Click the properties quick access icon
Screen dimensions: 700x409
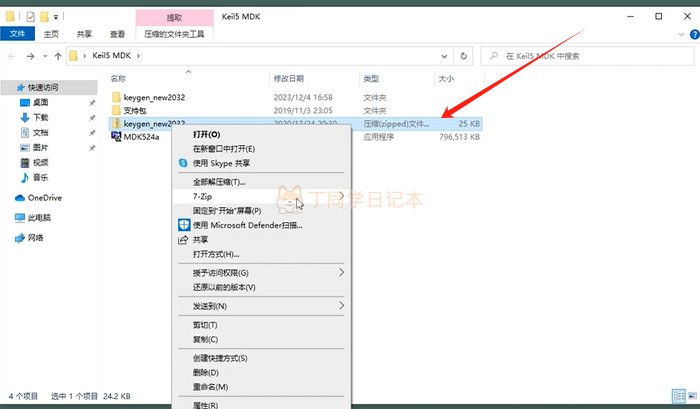point(30,17)
